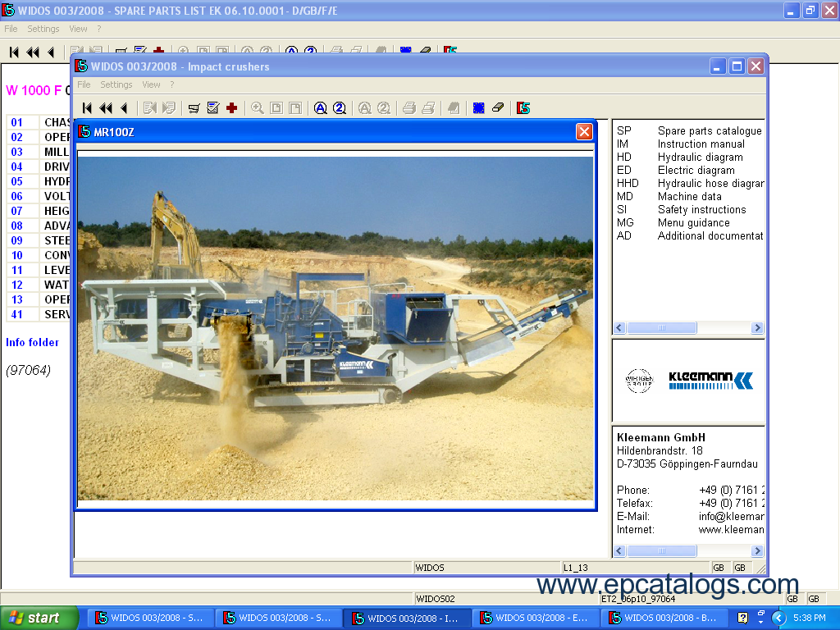The image size is (840, 630).
Task: Open the shopping cart in Impact crushers toolbar
Action: pyautogui.click(x=194, y=108)
